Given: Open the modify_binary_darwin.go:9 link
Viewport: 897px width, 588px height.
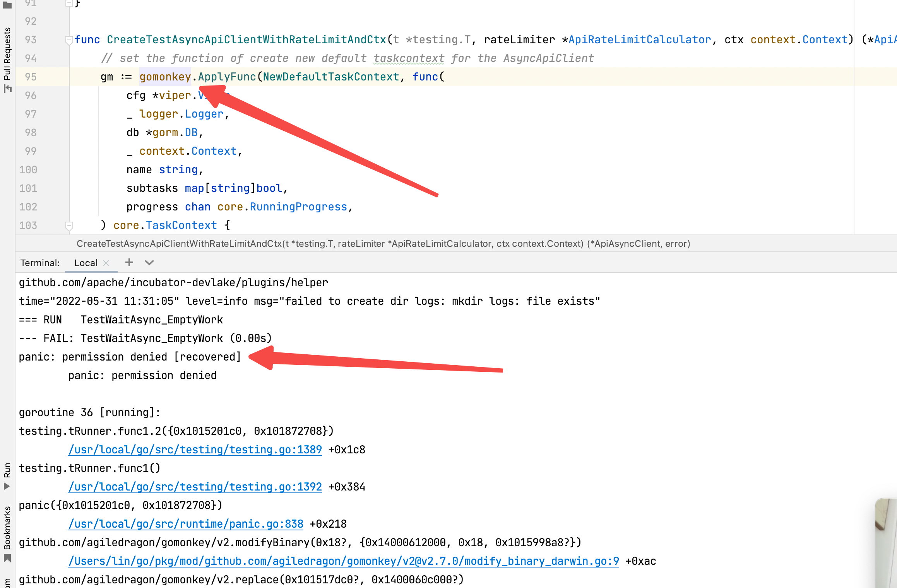Looking at the screenshot, I should coord(344,561).
